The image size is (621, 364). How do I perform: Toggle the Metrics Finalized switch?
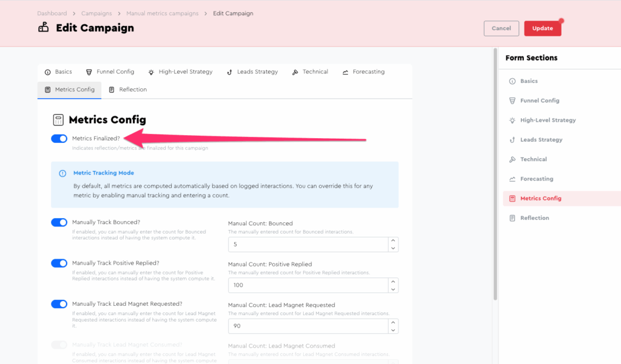point(59,139)
